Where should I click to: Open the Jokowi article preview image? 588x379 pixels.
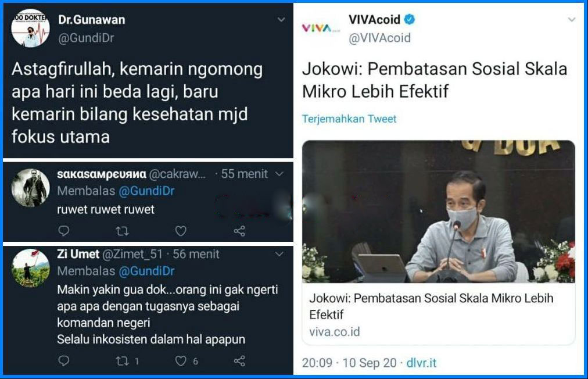[438, 212]
